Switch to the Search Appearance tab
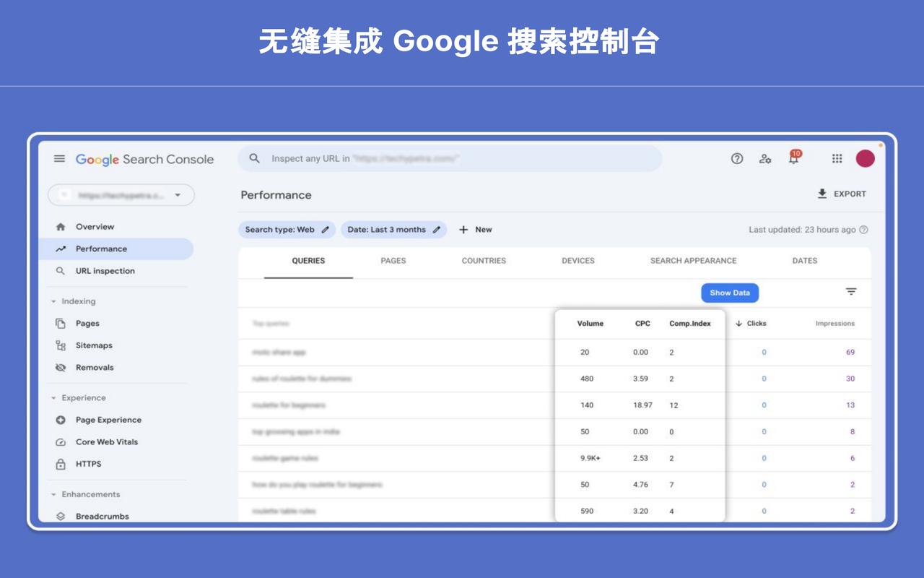 point(693,261)
